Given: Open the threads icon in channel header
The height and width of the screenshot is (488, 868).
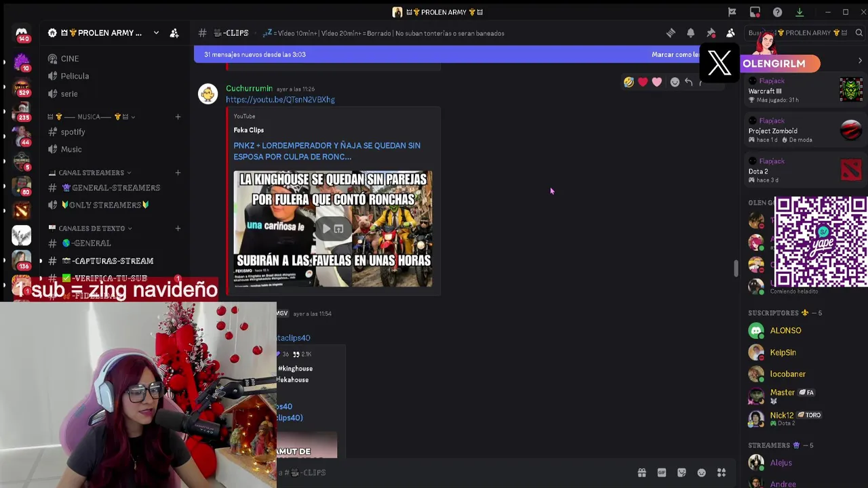Looking at the screenshot, I should click(x=671, y=33).
